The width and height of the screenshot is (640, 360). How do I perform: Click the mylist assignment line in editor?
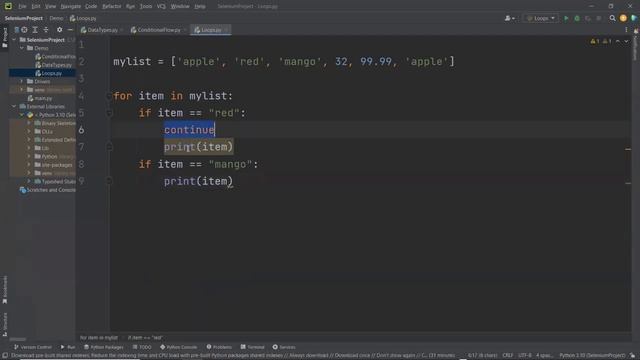point(284,62)
